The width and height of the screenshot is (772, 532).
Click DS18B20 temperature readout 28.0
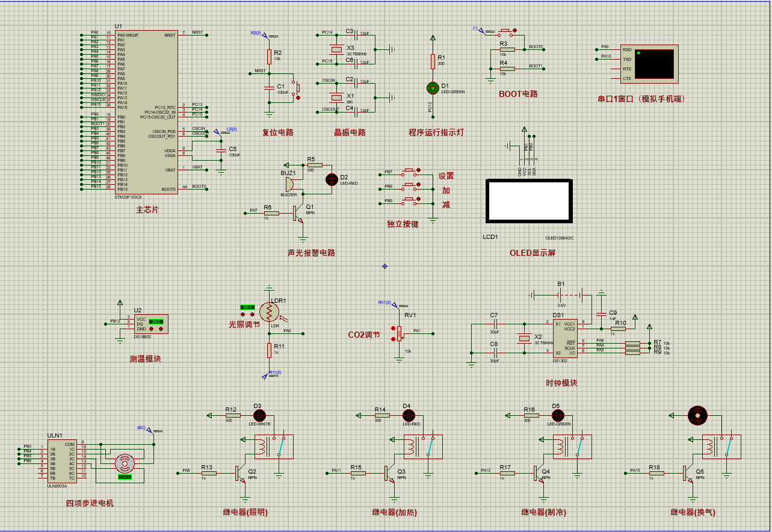tap(156, 321)
